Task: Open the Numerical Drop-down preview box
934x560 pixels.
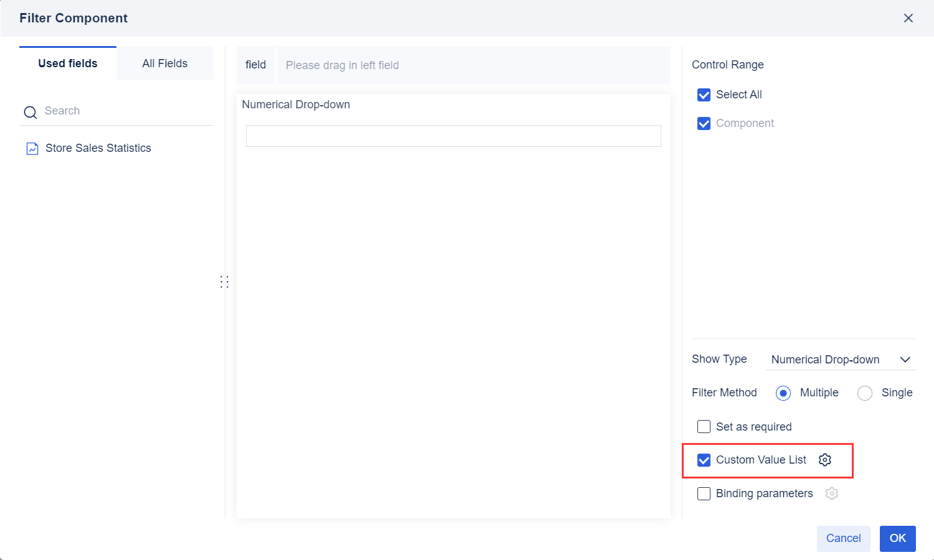Action: click(x=453, y=136)
